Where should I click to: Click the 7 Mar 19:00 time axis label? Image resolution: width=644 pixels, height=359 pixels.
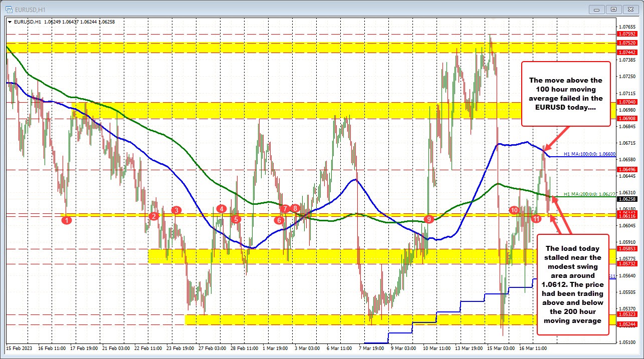(x=372, y=347)
